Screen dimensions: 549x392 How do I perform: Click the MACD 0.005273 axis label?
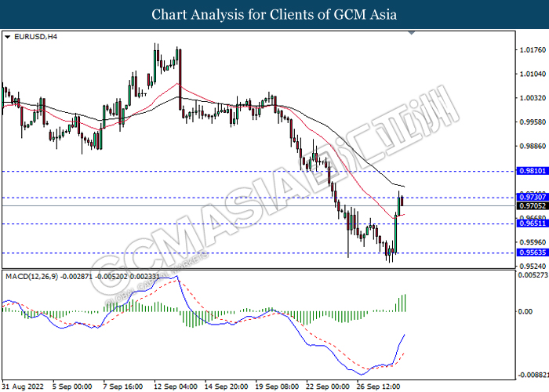pos(533,275)
